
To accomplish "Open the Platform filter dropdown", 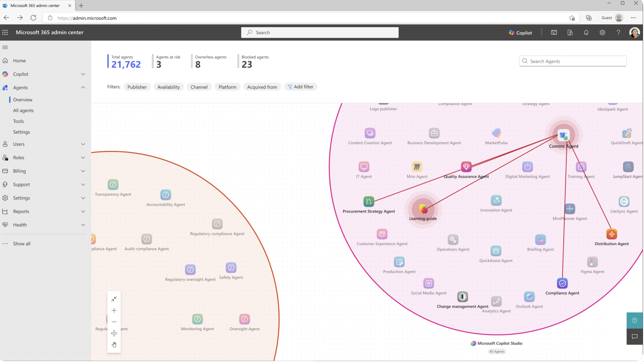I will coord(227,87).
